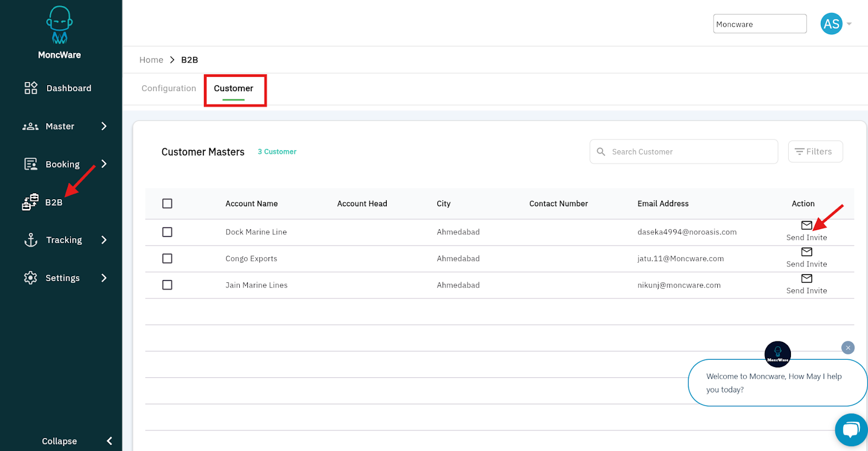Switch to the Configuration tab

pos(169,88)
